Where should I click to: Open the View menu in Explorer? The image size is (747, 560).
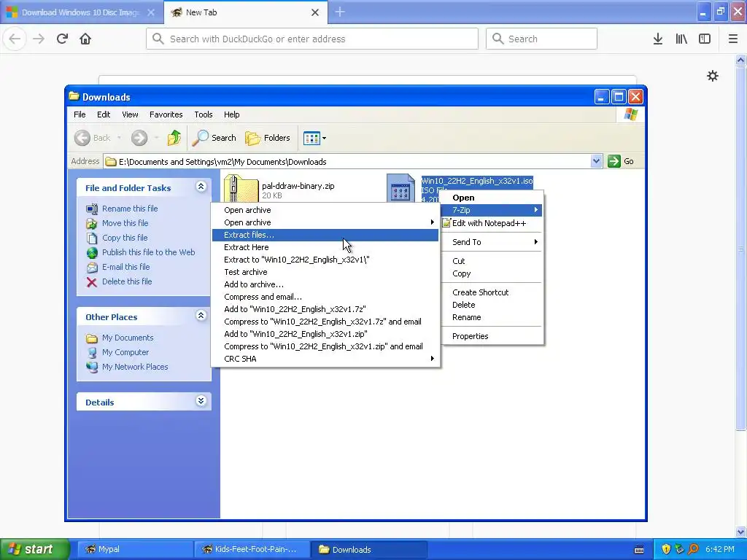[x=130, y=114]
